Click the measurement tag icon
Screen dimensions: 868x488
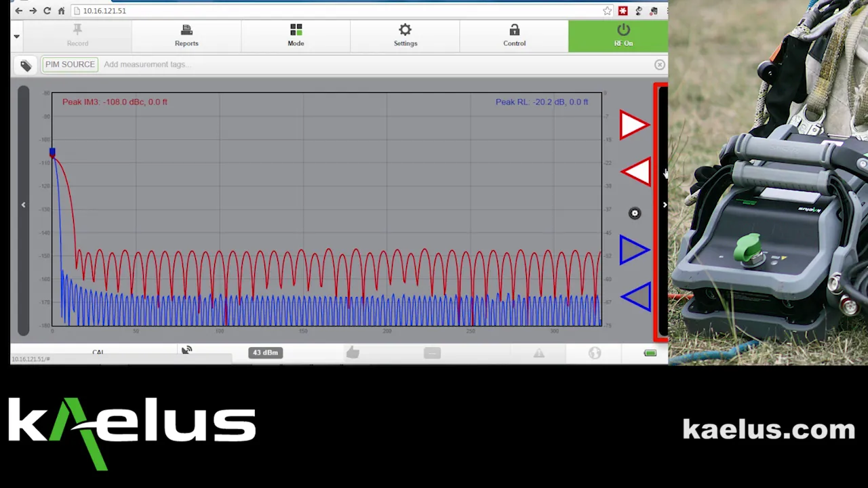tap(26, 65)
